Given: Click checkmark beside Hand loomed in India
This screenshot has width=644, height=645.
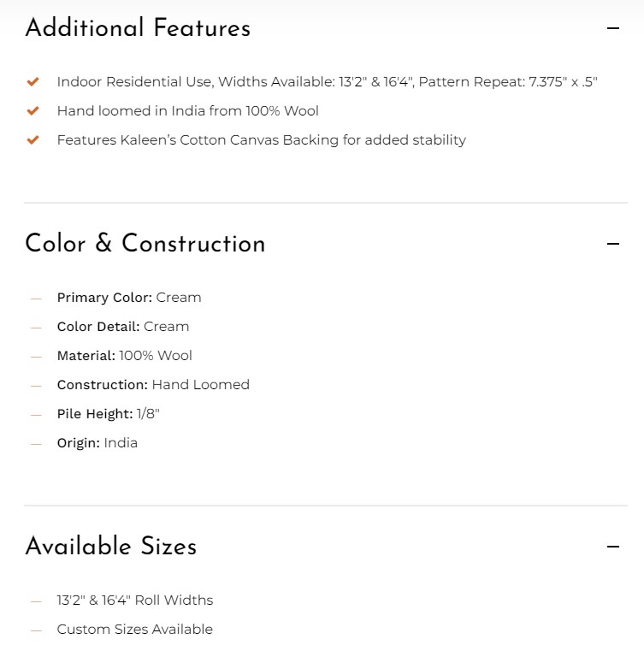Looking at the screenshot, I should click(x=32, y=110).
